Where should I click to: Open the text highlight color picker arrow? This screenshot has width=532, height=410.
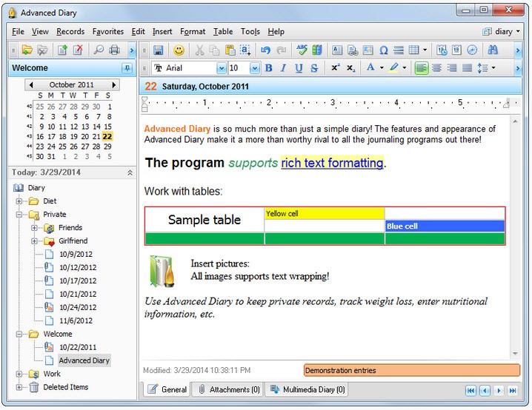(404, 68)
